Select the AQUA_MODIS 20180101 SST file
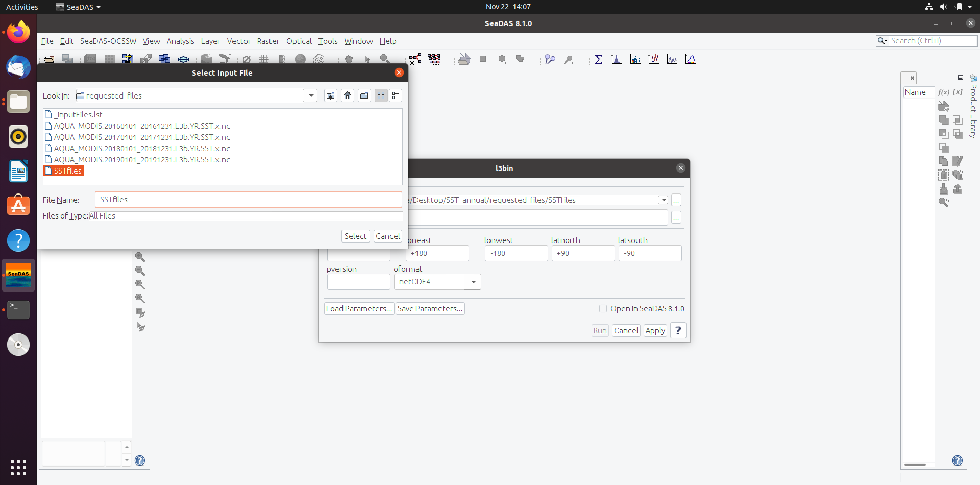This screenshot has height=485, width=980. pyautogui.click(x=142, y=148)
